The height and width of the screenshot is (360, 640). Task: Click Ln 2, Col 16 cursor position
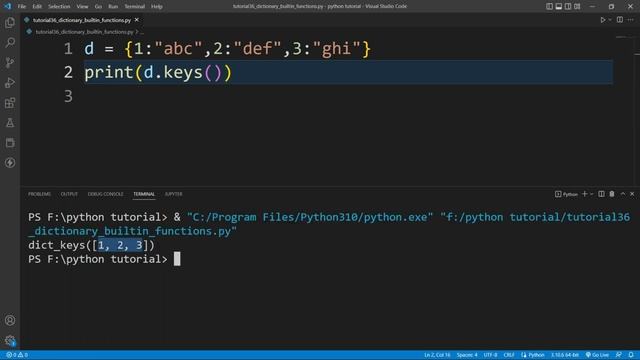(437, 355)
